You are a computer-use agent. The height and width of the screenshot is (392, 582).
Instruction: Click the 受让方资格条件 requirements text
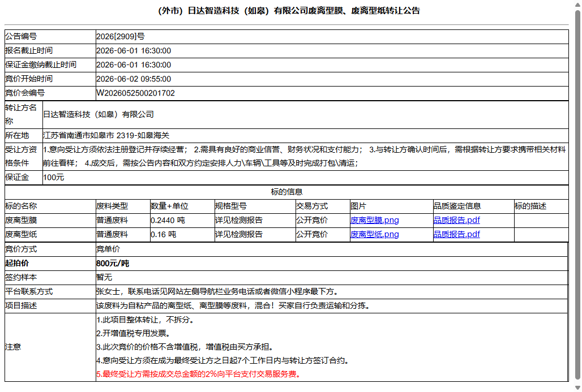tap(305, 156)
